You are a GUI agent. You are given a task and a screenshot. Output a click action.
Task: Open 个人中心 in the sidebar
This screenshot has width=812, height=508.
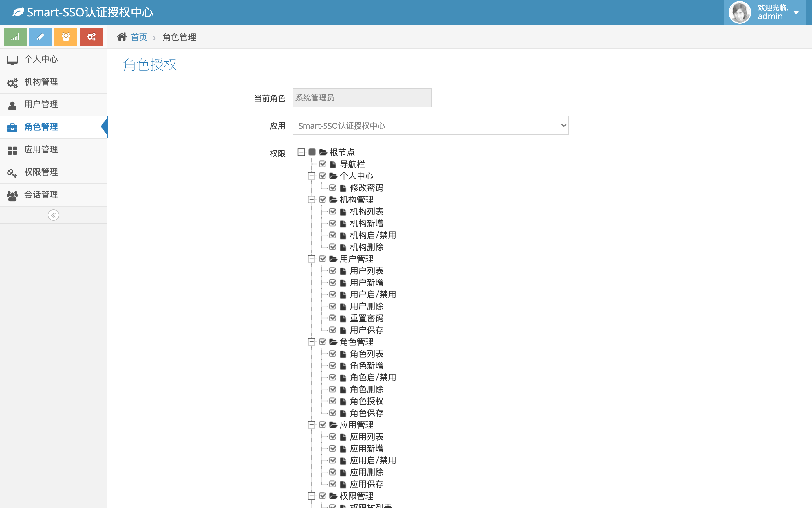point(53,60)
